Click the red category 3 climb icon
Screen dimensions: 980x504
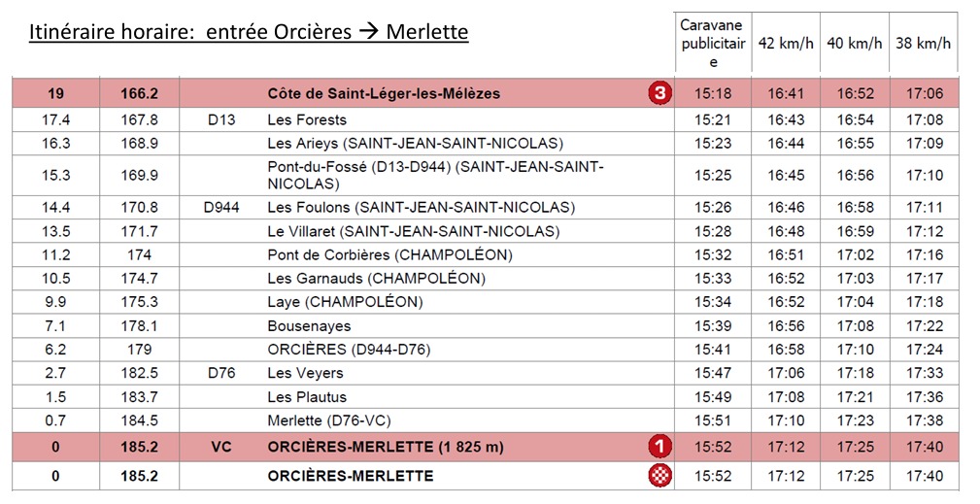tap(660, 93)
